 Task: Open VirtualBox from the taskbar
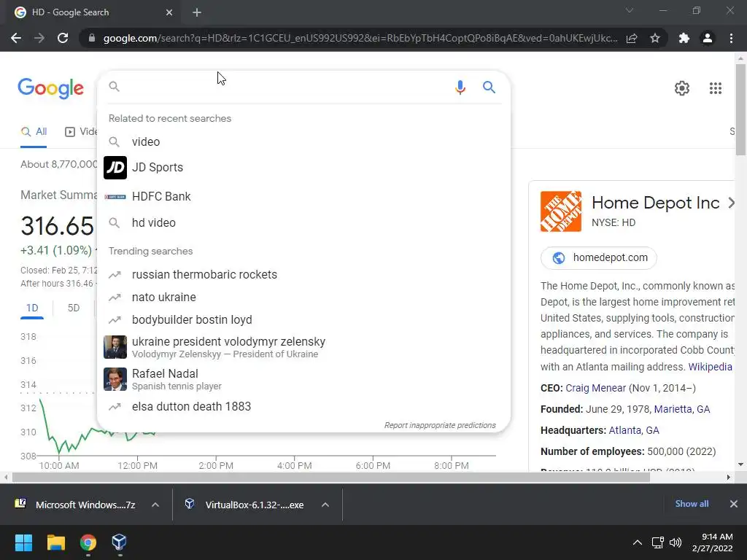coord(119,542)
